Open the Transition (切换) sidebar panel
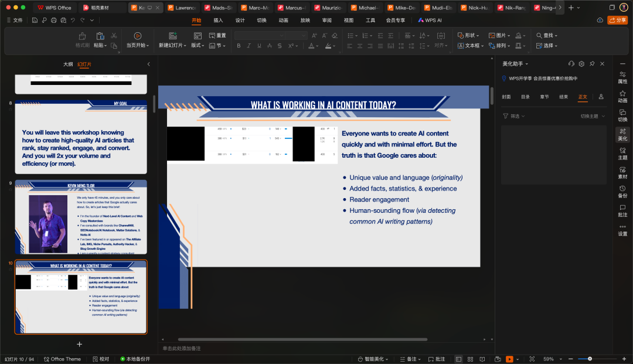Viewport: 633px width, 364px height. [x=622, y=115]
